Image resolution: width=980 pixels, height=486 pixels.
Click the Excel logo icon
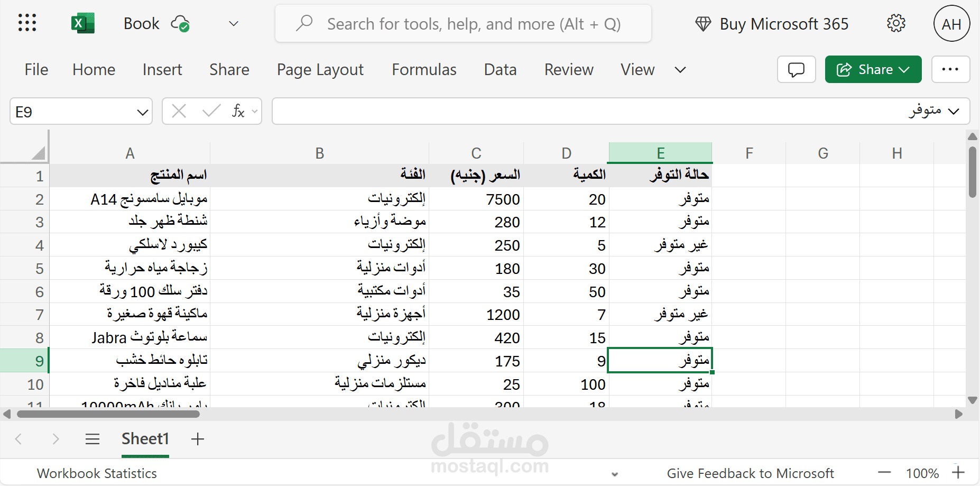pyautogui.click(x=82, y=23)
